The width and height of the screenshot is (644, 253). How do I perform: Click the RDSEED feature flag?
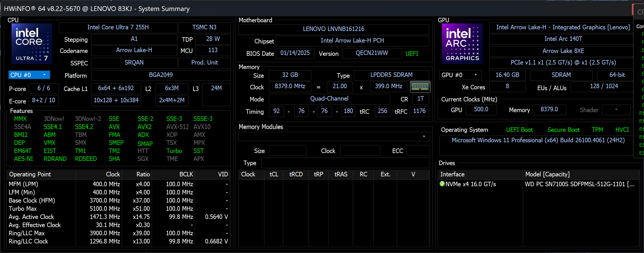point(86,159)
